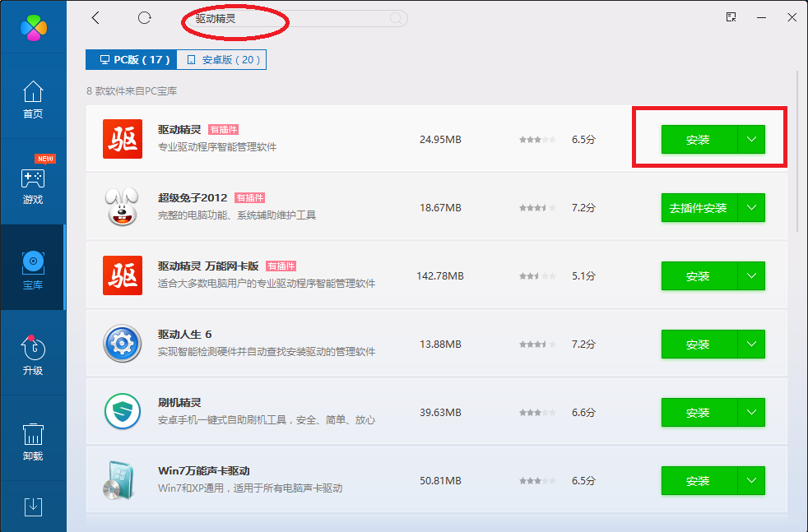The image size is (808, 532).
Task: Expand install options for 驱动精灵 万能网卡版
Action: pos(751,276)
